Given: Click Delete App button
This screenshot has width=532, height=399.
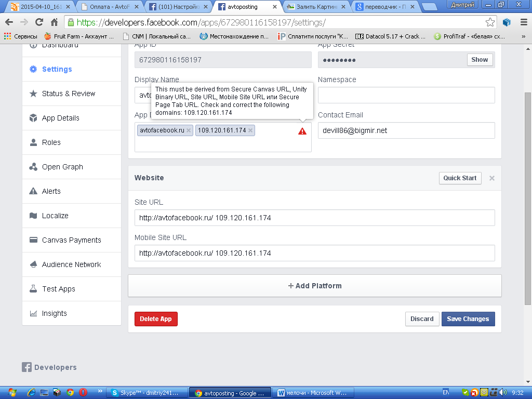Looking at the screenshot, I should (x=156, y=319).
